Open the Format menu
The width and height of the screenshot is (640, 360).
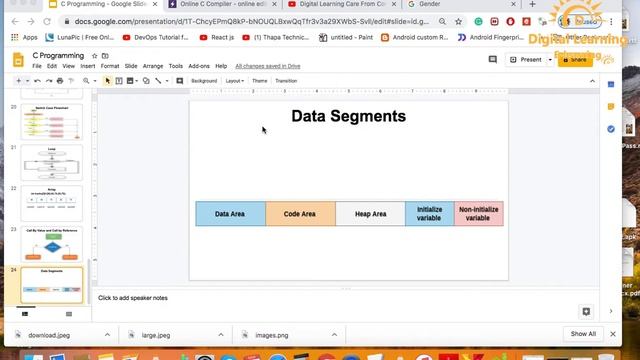pyautogui.click(x=110, y=66)
